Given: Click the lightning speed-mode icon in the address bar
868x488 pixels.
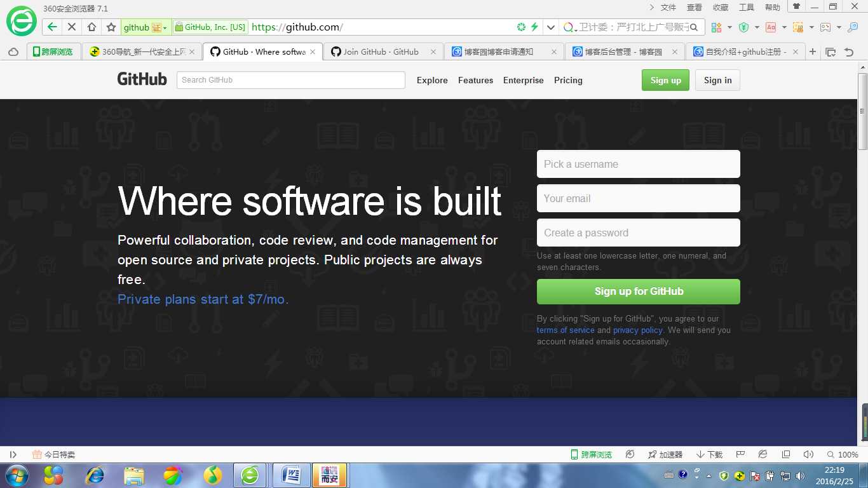Looking at the screenshot, I should tap(534, 27).
